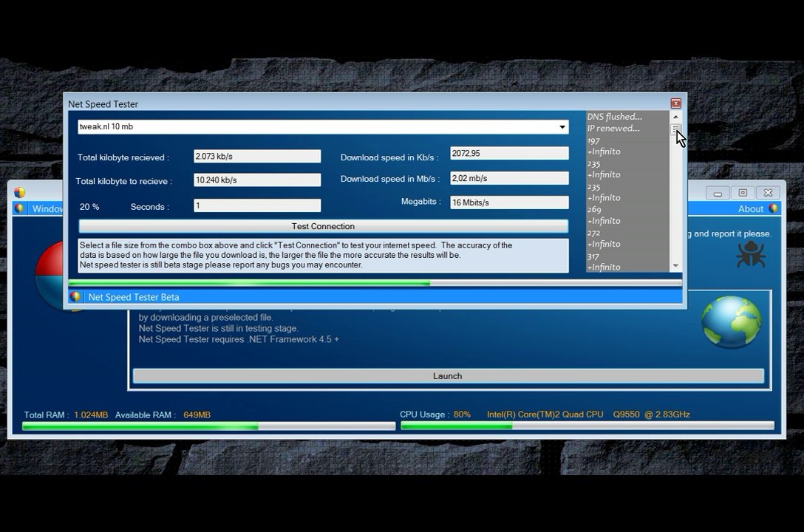The height and width of the screenshot is (532, 804).
Task: Click the combo box dropdown arrow
Action: pos(562,127)
